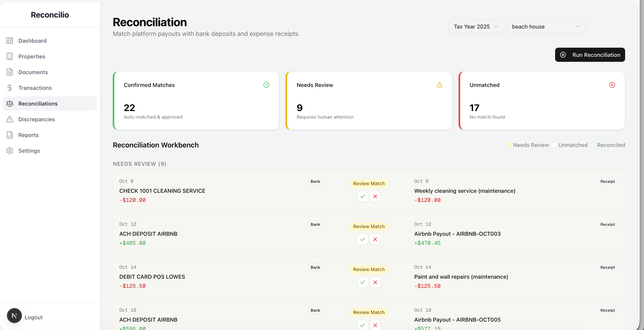This screenshot has width=644, height=330.
Task: Open the Confirmed Matches card showing 22
Action: (x=196, y=101)
